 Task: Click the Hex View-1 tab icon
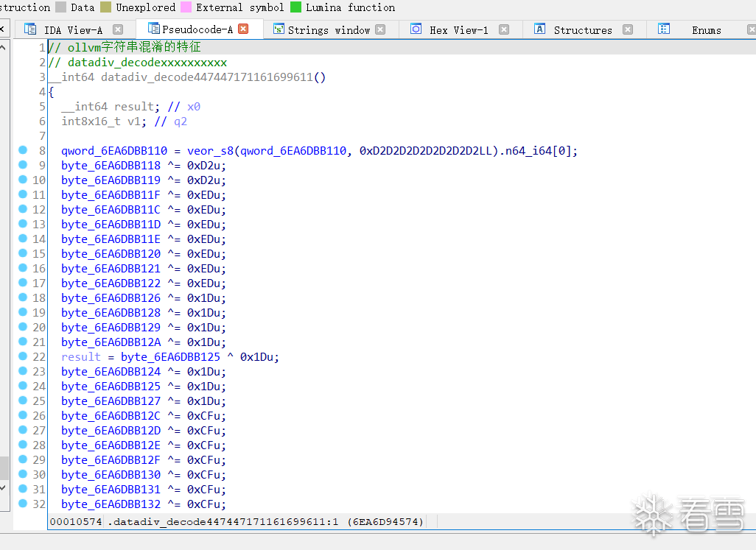click(x=416, y=29)
